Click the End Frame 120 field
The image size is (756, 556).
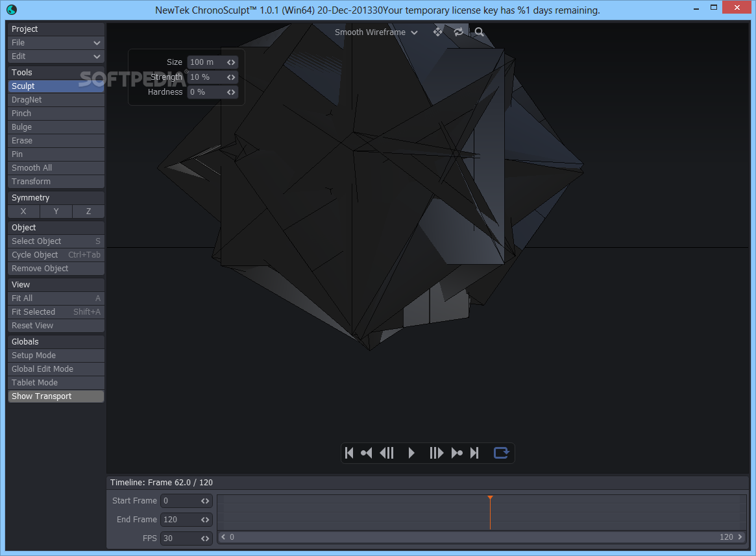click(x=186, y=520)
